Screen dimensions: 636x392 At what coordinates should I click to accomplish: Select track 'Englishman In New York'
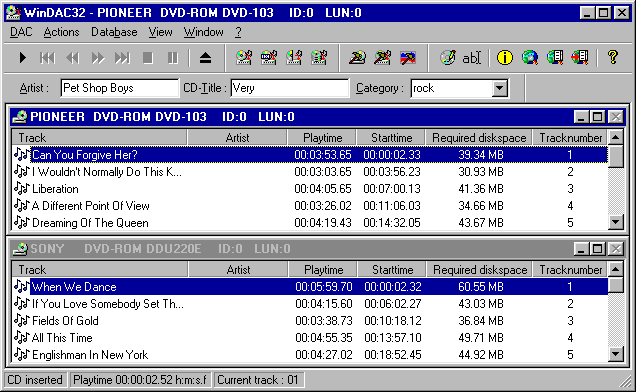[90, 355]
